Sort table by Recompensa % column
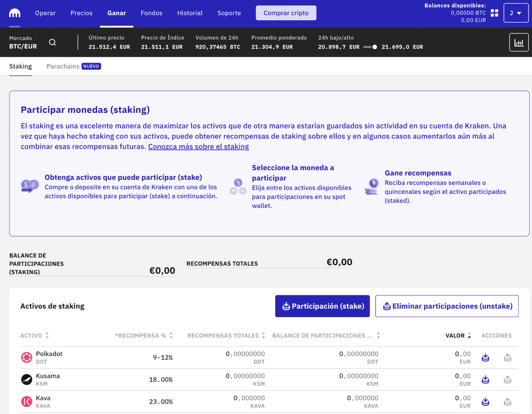 tap(144, 336)
